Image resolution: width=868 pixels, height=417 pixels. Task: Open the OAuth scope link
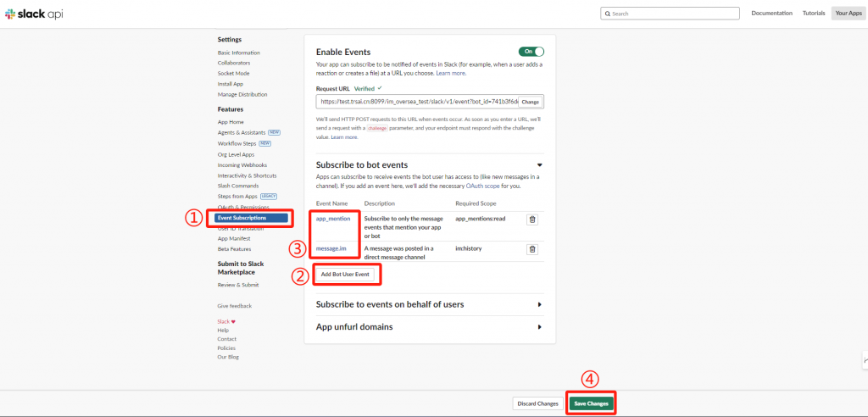(x=482, y=186)
